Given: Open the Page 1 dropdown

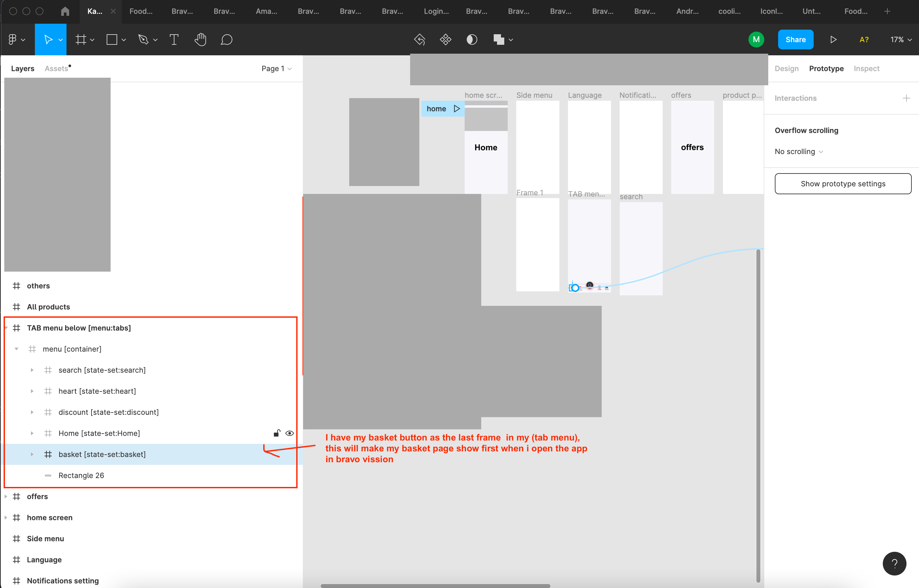Looking at the screenshot, I should tap(276, 68).
